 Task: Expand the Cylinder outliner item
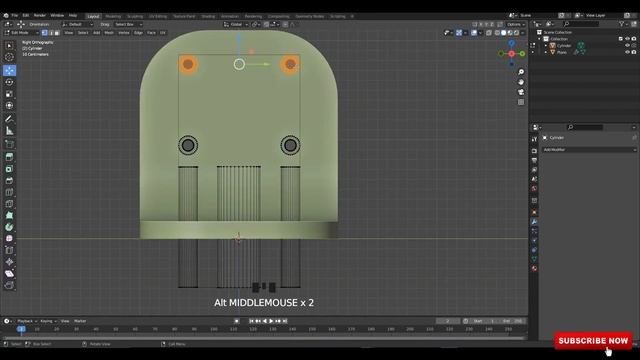pos(546,46)
